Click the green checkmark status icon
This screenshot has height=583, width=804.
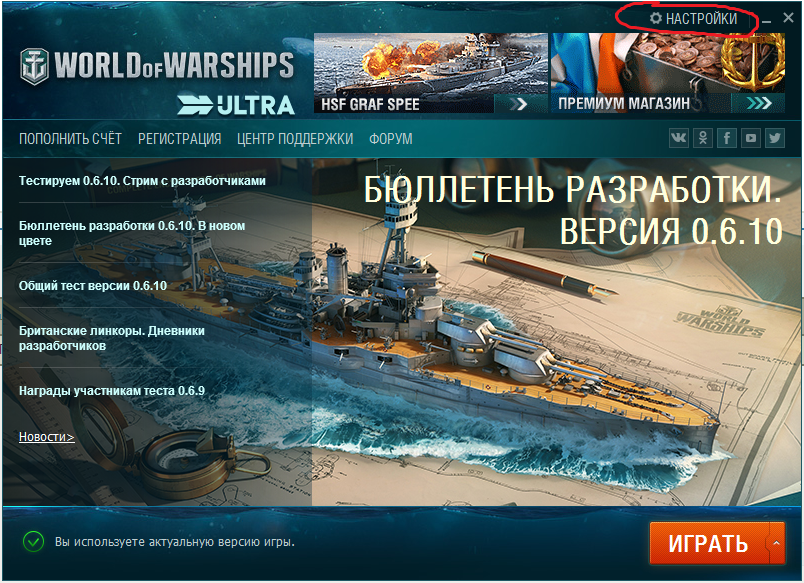(x=33, y=541)
